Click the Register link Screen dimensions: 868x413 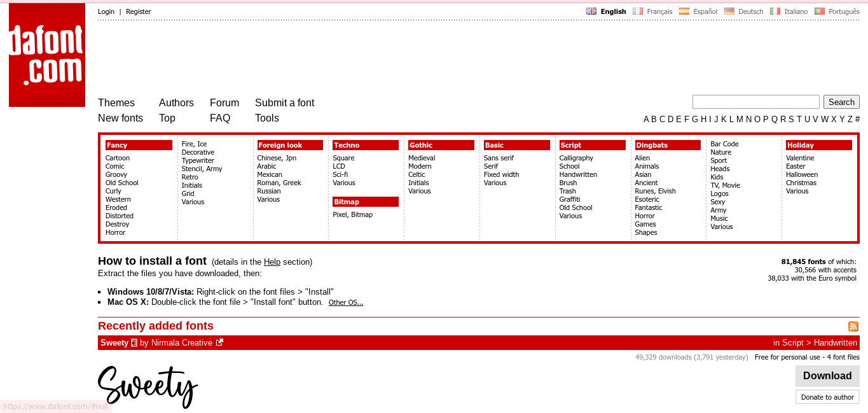[139, 11]
